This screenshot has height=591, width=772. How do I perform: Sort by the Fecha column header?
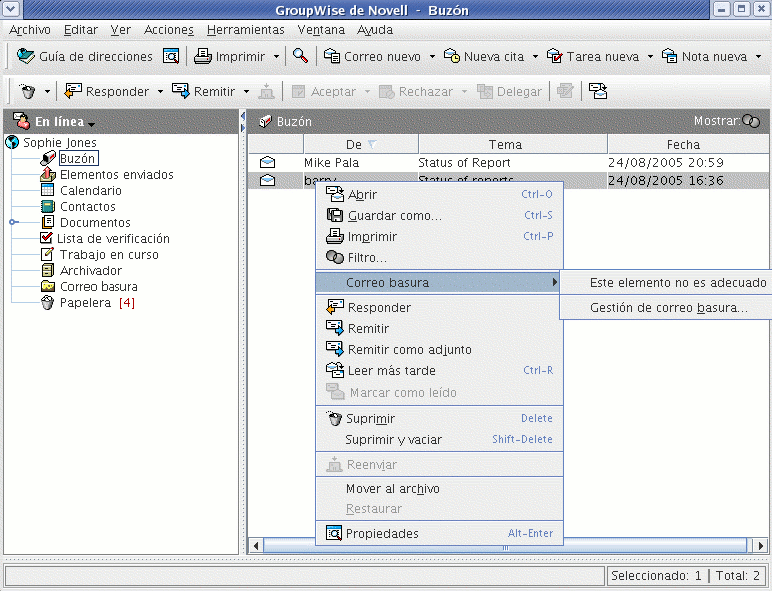click(x=688, y=144)
